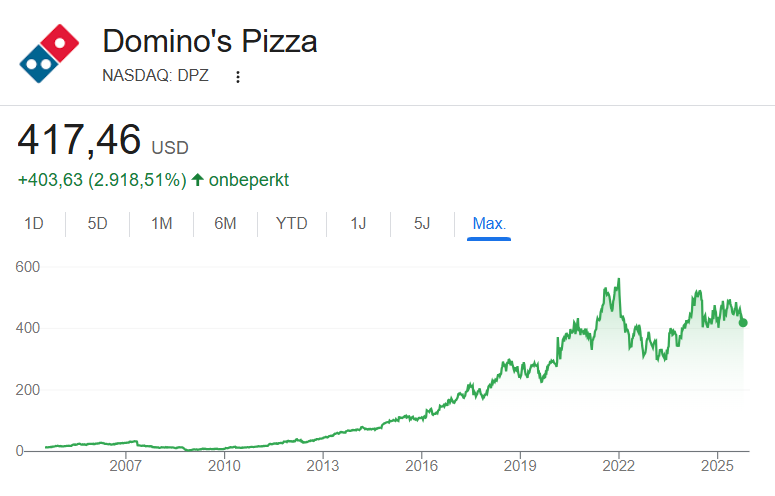Choose the 5J time range
Image resolution: width=775 pixels, height=496 pixels.
[422, 223]
